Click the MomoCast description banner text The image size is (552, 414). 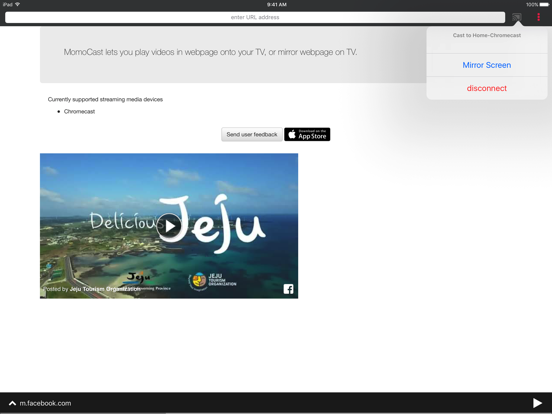[x=210, y=52]
